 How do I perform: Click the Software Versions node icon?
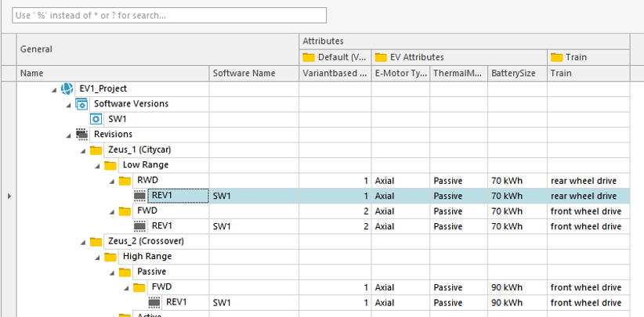pos(81,103)
